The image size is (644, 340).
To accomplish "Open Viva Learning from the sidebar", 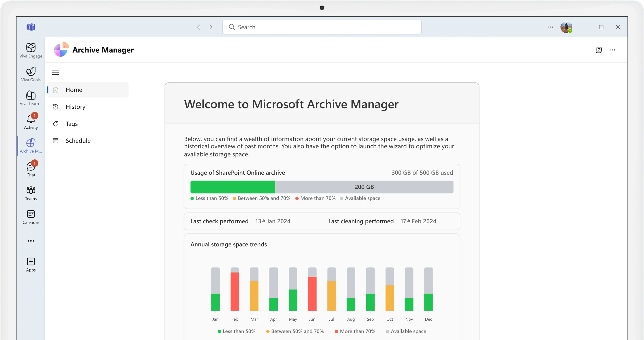I will 31,98.
